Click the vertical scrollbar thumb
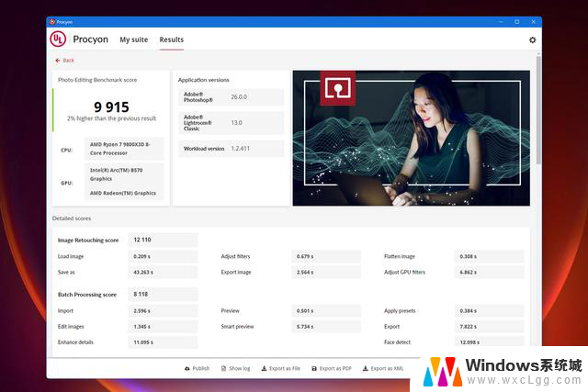Viewport: 588px width, 392px height. click(538, 108)
